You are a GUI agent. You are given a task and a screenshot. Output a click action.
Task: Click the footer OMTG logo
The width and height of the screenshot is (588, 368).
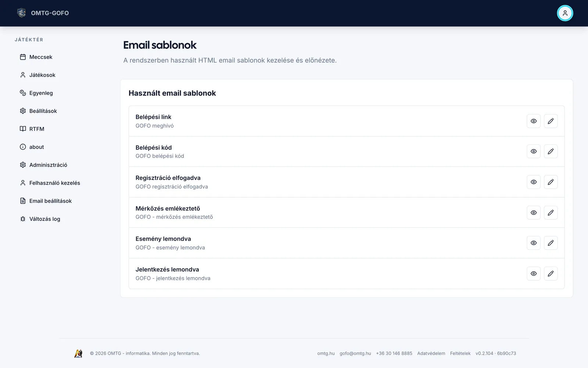(78, 353)
